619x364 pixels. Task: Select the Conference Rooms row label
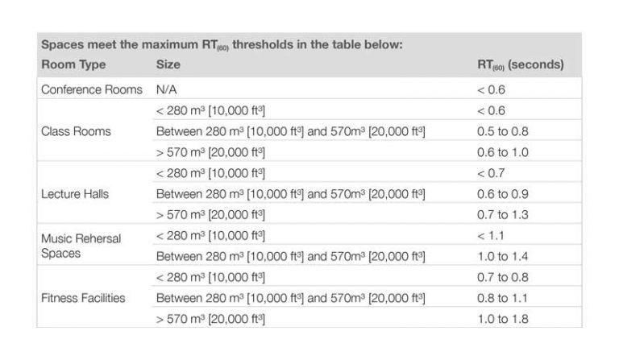92,89
